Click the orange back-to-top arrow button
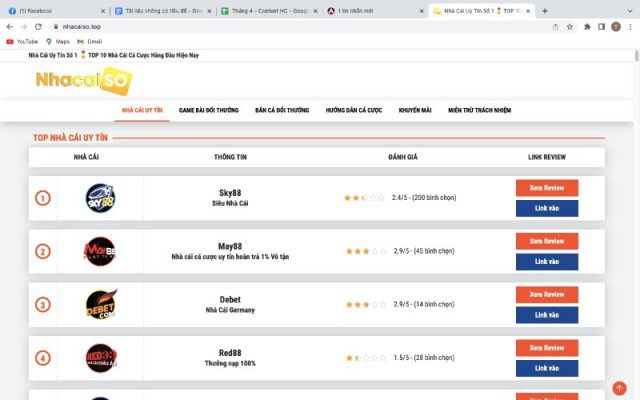 [619, 388]
